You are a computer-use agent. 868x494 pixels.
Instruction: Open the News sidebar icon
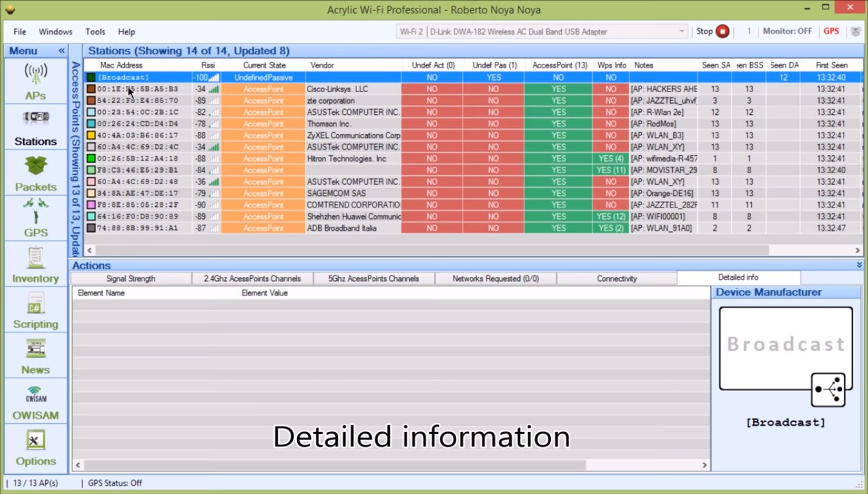(35, 349)
